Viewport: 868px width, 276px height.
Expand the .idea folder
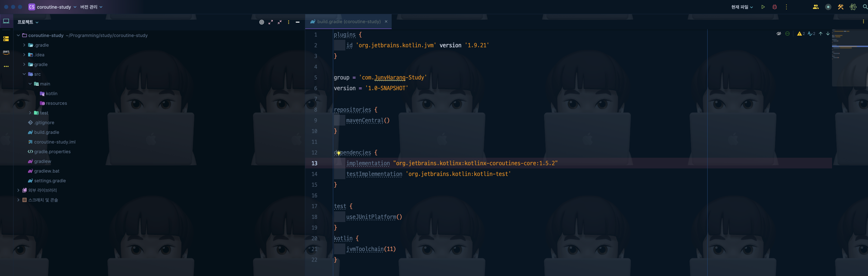pos(24,55)
